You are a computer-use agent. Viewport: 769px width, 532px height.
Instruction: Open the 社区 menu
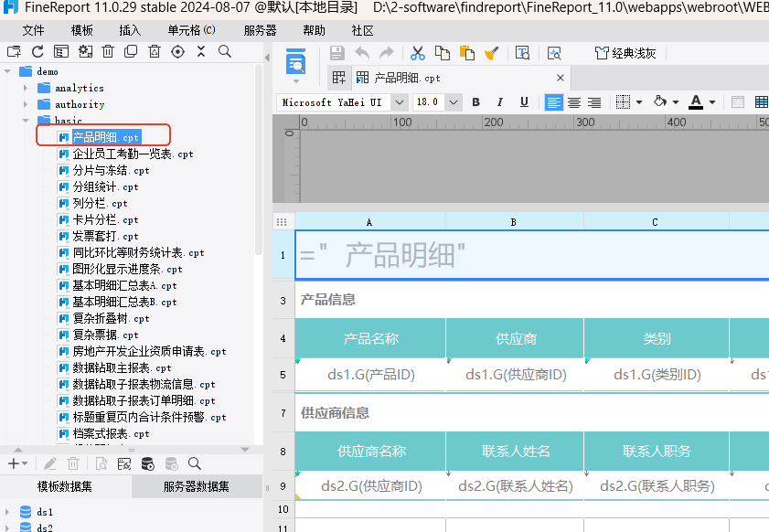pyautogui.click(x=362, y=30)
